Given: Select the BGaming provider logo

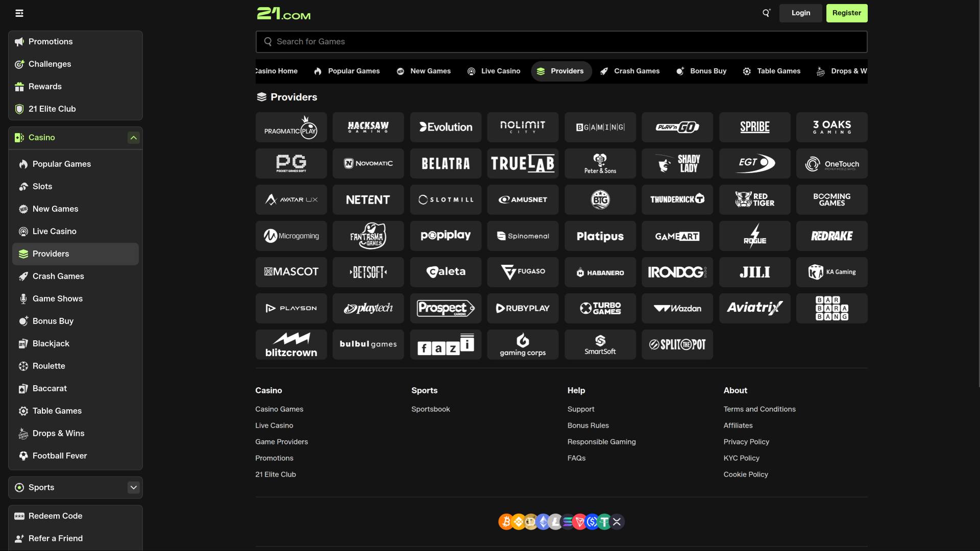Looking at the screenshot, I should [600, 127].
